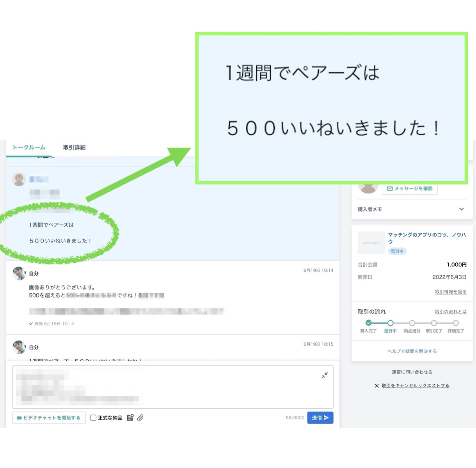
Task: Click 自分 avatar on 10:14 message
Action: pyautogui.click(x=19, y=273)
